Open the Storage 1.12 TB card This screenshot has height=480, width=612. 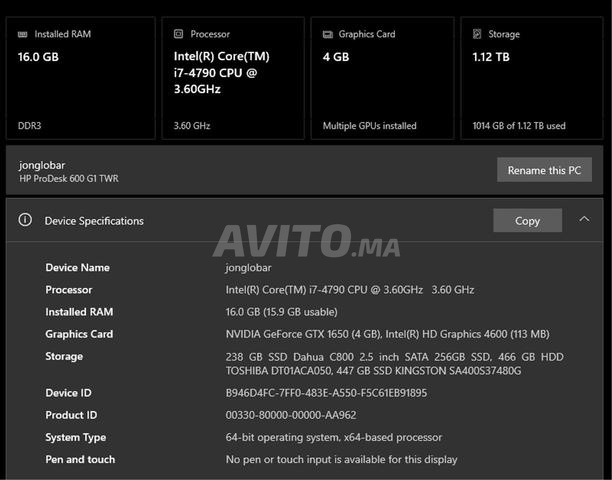click(x=532, y=78)
